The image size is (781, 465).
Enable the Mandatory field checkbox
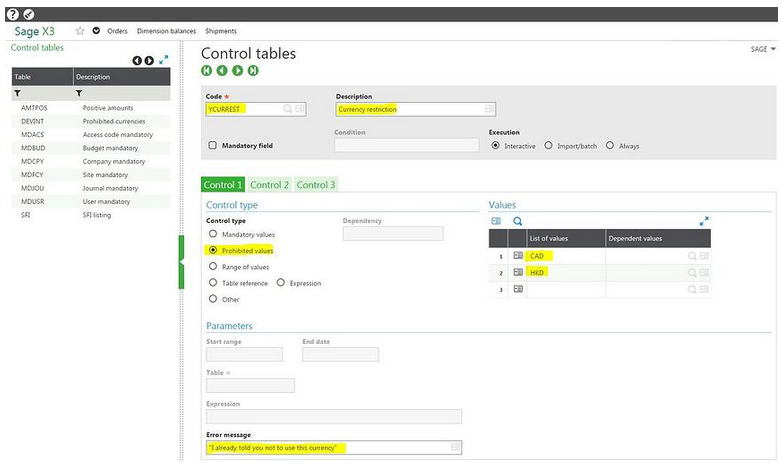click(x=212, y=146)
